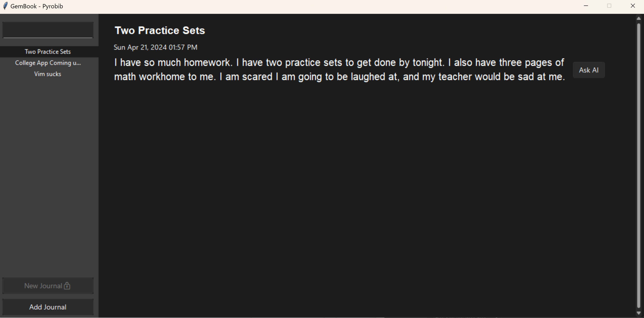Image resolution: width=644 pixels, height=318 pixels.
Task: Click the journal search input field
Action: pos(48,30)
